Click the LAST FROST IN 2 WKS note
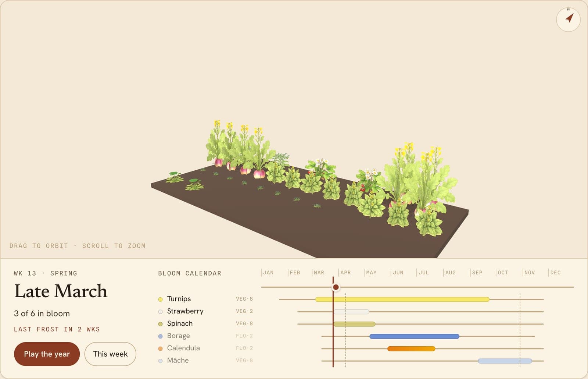The height and width of the screenshot is (379, 588). [57, 329]
